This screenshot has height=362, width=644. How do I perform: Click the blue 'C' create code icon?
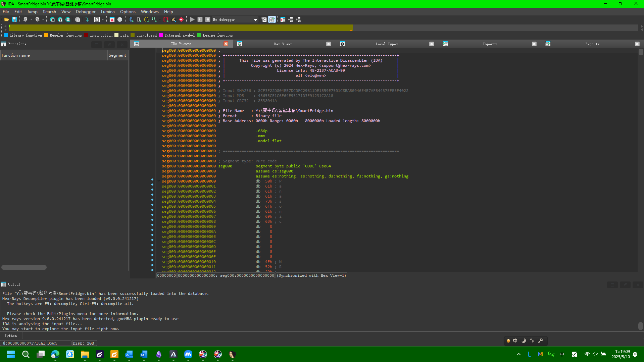pyautogui.click(x=131, y=19)
